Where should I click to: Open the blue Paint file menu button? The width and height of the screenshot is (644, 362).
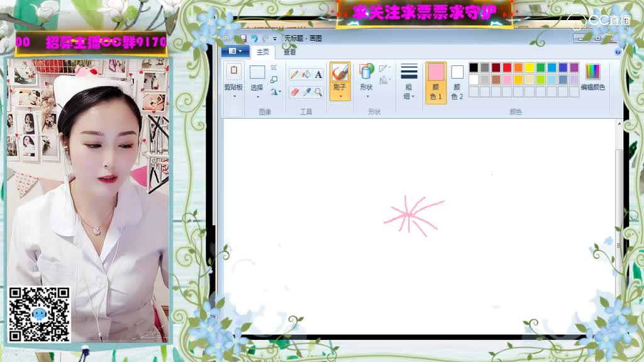click(x=235, y=52)
